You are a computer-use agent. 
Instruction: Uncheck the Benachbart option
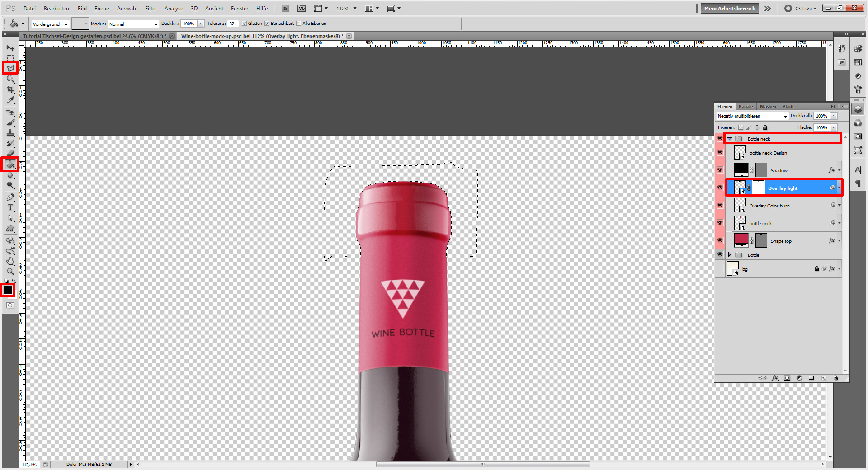tap(266, 23)
